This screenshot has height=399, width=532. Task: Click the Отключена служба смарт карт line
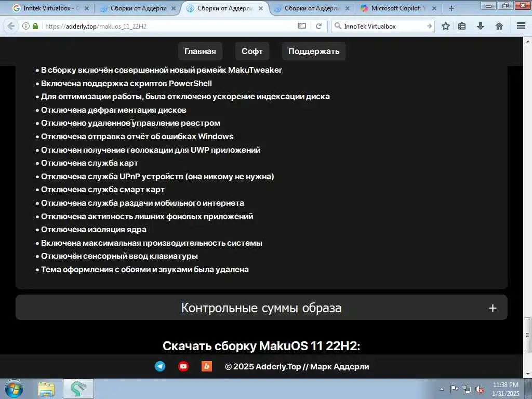click(x=100, y=190)
